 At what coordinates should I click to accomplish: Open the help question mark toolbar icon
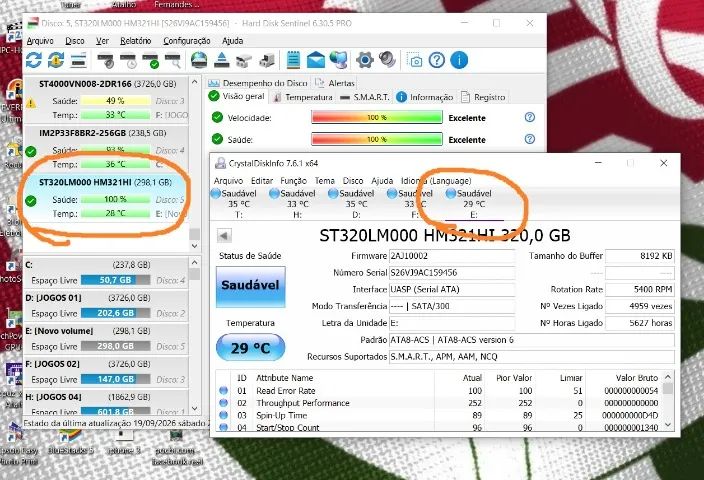point(436,60)
